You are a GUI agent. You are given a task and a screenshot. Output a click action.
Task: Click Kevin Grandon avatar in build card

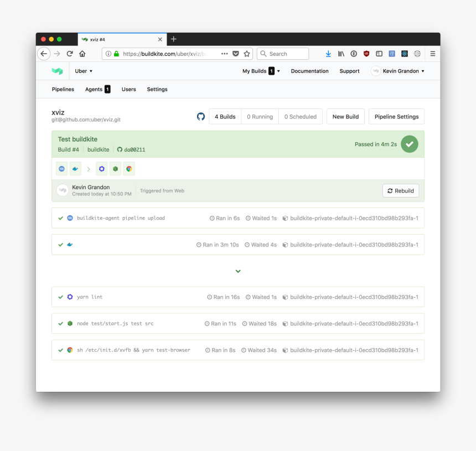pos(63,190)
